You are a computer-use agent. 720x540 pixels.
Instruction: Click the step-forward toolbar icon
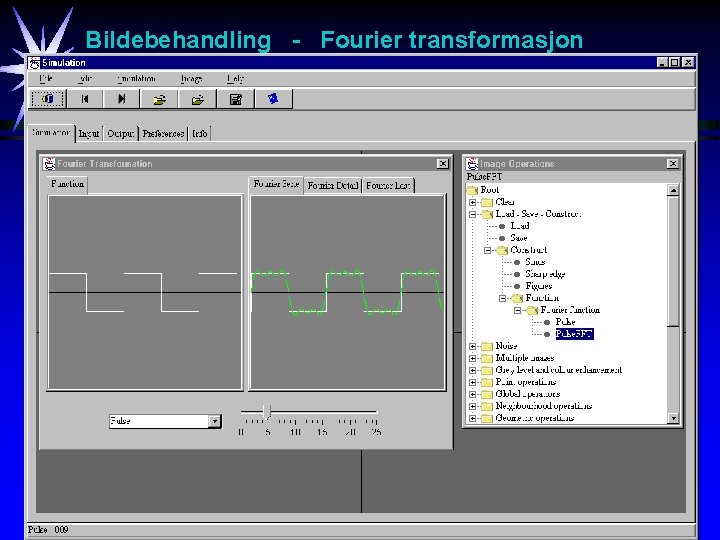click(122, 99)
